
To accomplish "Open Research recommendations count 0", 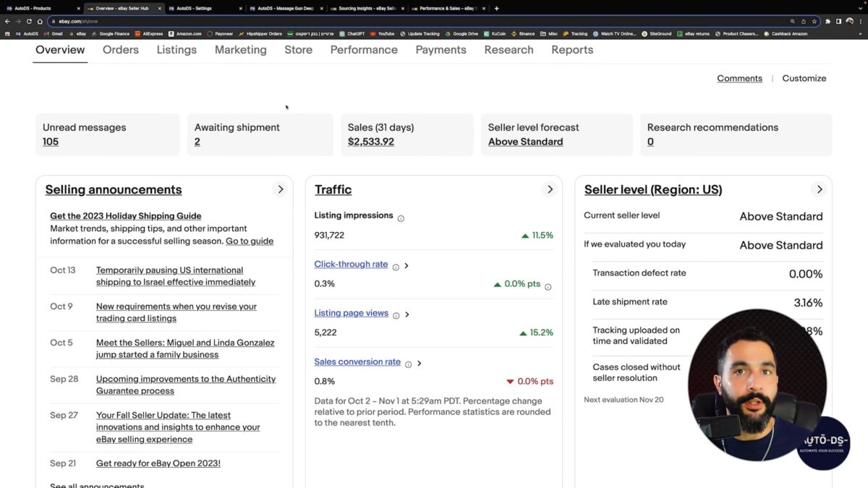I will [650, 142].
